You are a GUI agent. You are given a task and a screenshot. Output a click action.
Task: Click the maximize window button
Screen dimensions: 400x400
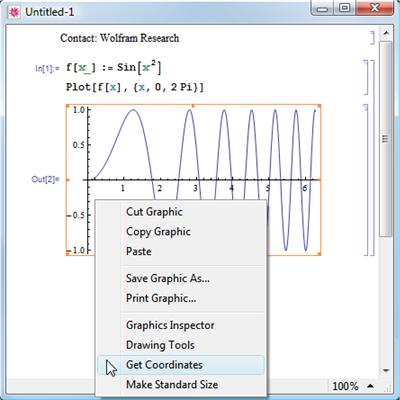pyautogui.click(x=346, y=8)
